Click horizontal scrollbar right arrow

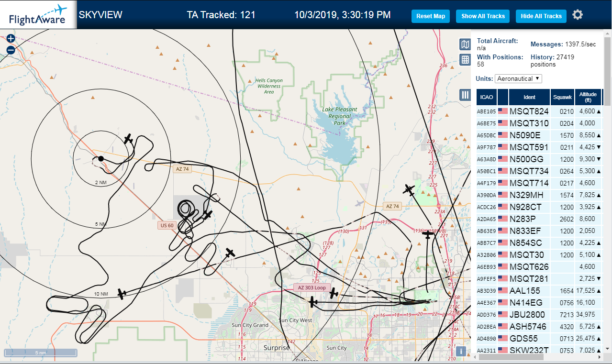[x=600, y=357]
